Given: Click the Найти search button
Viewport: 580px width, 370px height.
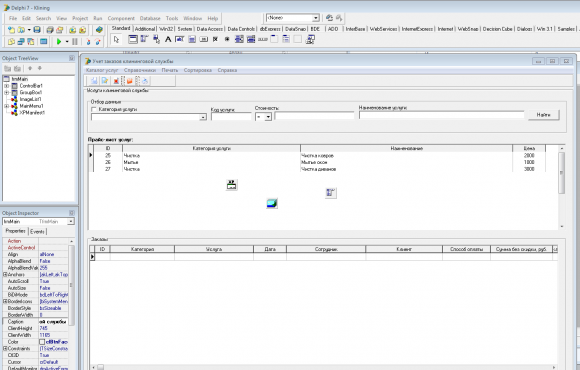Looking at the screenshot, I should [543, 115].
